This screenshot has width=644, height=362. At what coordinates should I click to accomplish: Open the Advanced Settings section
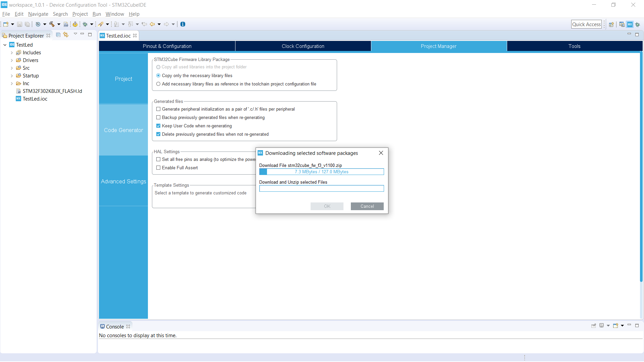123,181
